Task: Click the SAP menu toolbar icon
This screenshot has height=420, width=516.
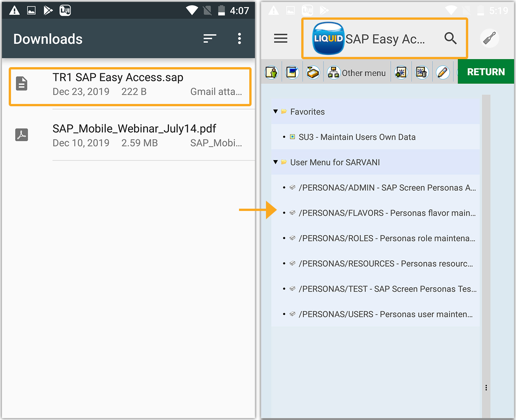Action: (292, 72)
